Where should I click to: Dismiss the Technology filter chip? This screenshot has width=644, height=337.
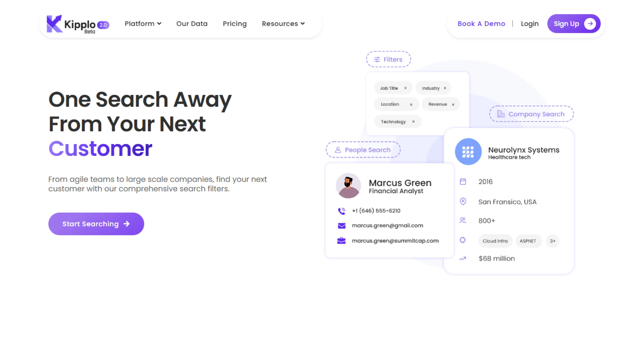(413, 121)
